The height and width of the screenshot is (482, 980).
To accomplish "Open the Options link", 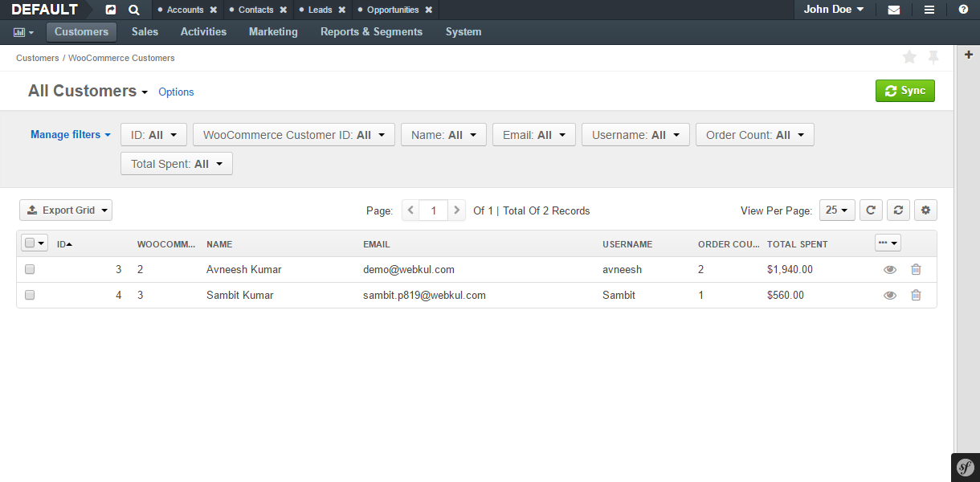I will [176, 92].
